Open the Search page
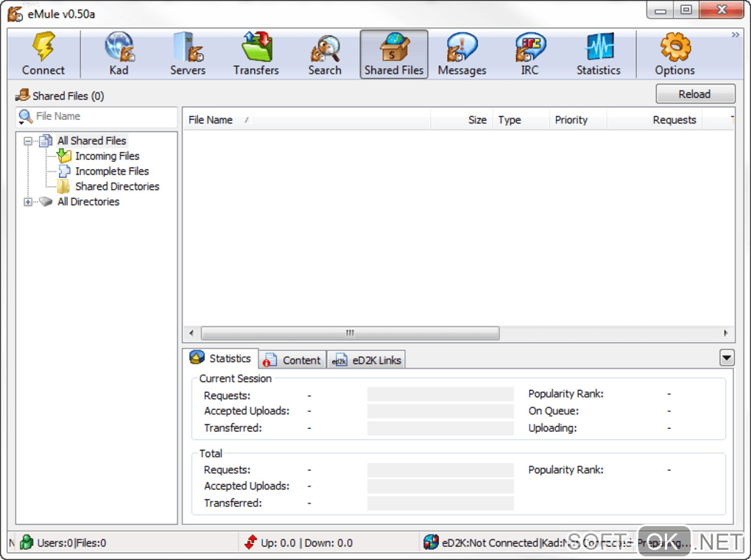The height and width of the screenshot is (560, 751). [325, 54]
